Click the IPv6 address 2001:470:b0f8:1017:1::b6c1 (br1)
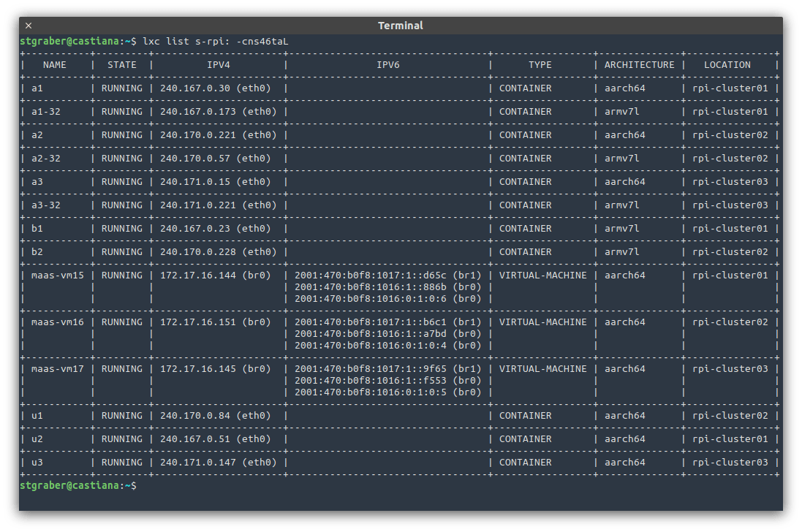 coord(387,322)
